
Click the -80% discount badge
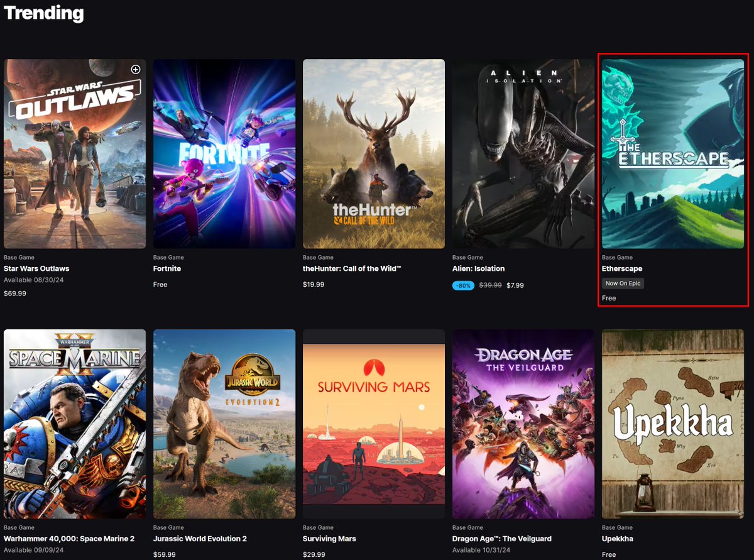[463, 285]
